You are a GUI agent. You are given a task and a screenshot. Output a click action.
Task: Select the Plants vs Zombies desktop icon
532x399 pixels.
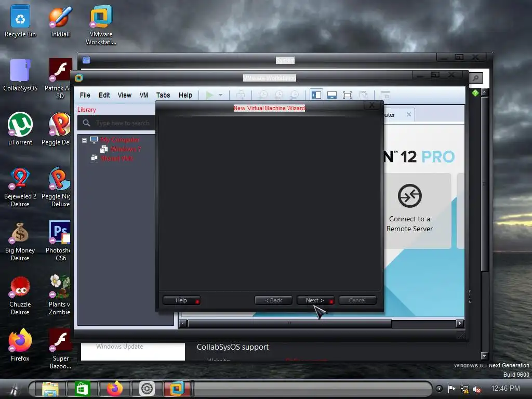point(60,295)
